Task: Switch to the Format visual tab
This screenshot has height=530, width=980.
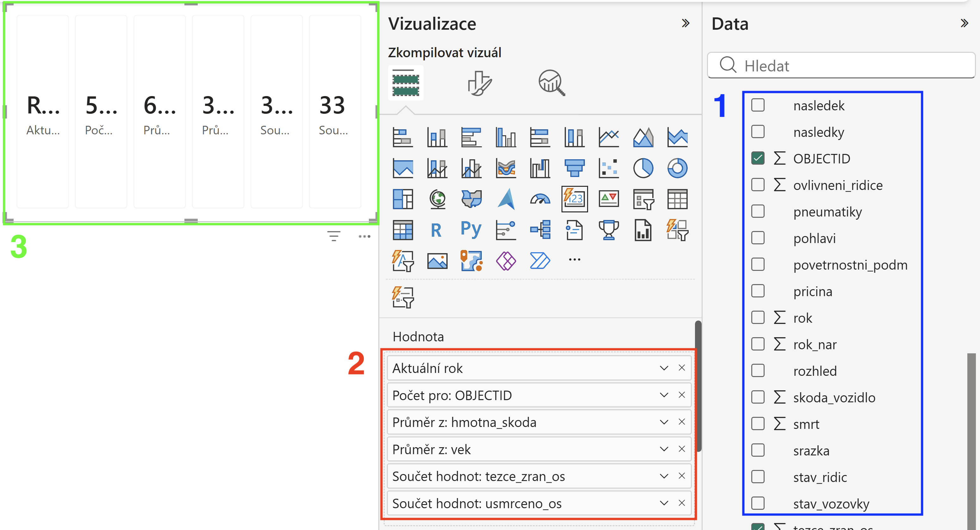Action: tap(479, 83)
